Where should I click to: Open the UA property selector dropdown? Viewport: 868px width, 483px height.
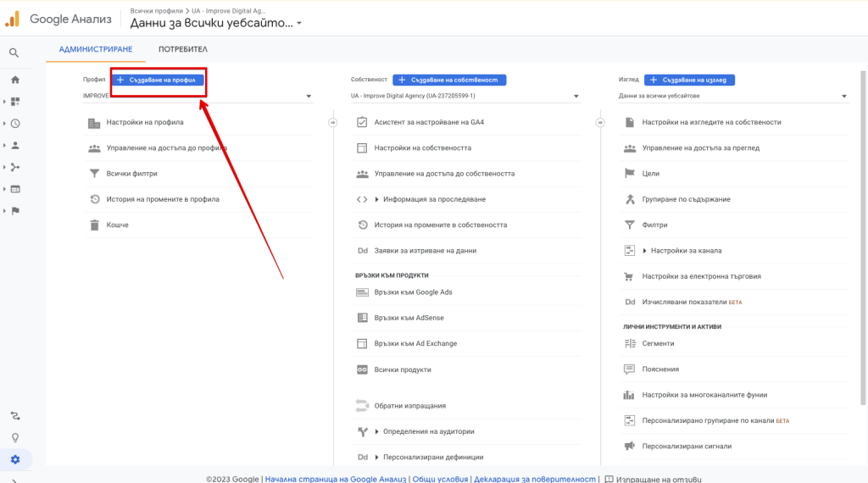[465, 96]
